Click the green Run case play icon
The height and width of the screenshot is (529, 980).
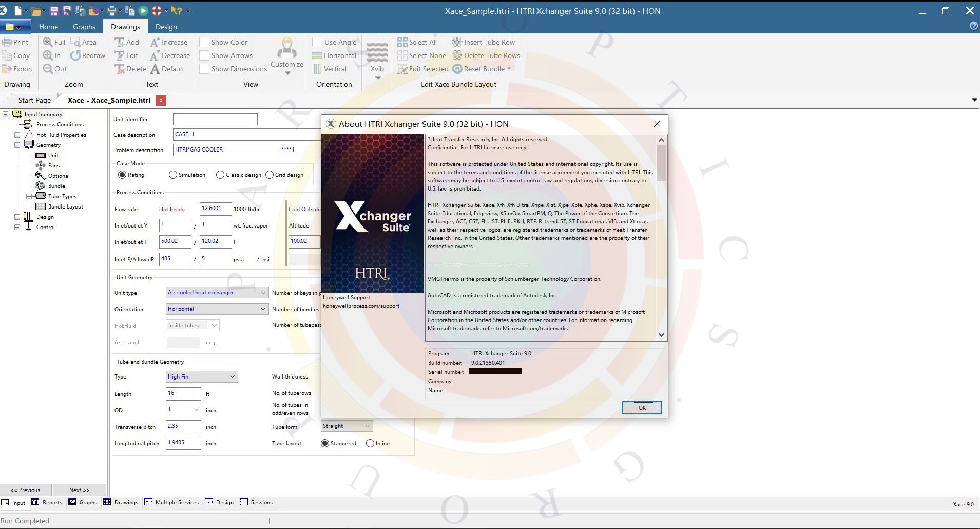(143, 10)
